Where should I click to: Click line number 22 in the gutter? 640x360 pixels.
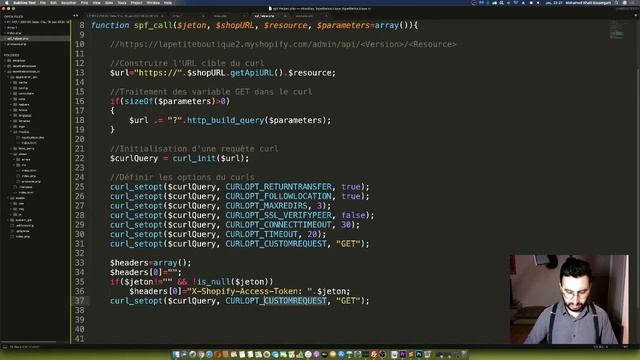click(x=80, y=158)
